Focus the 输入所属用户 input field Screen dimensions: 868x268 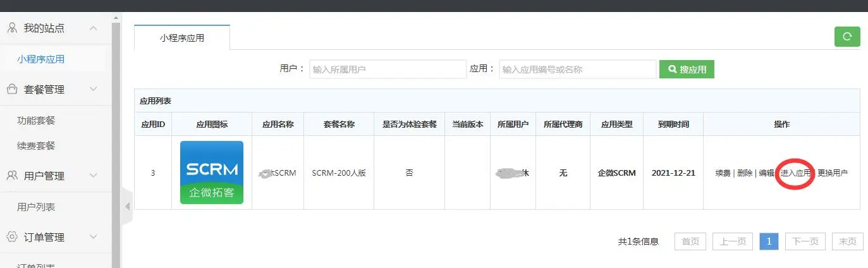pyautogui.click(x=388, y=69)
